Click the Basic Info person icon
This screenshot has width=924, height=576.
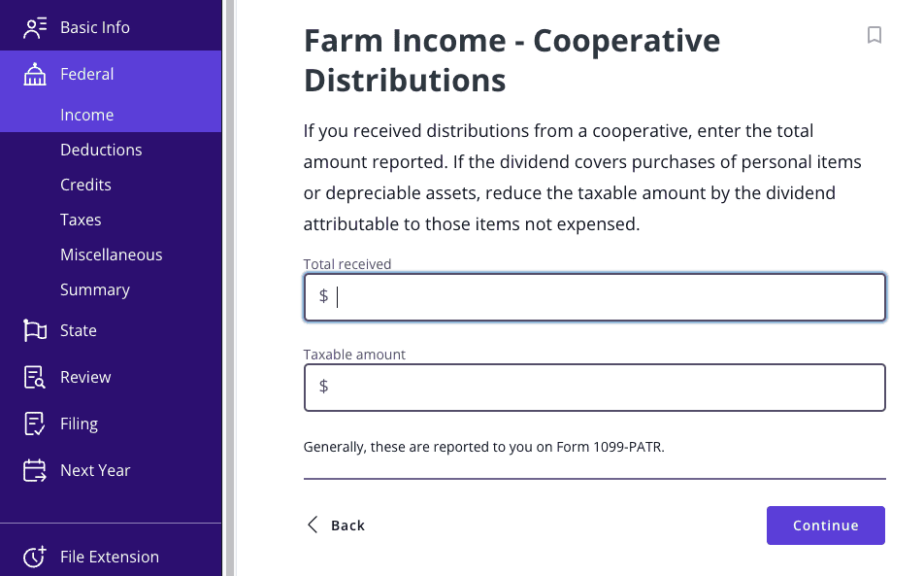pyautogui.click(x=34, y=27)
